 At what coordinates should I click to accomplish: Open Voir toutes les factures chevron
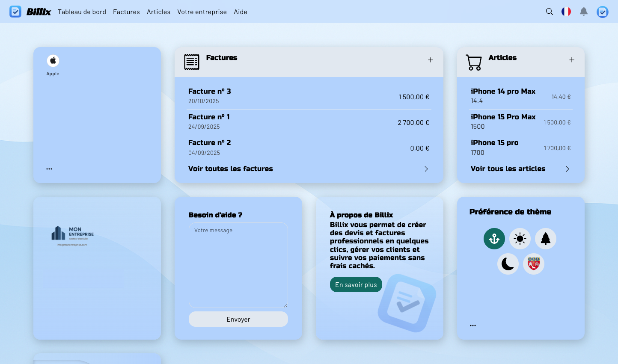pos(426,169)
